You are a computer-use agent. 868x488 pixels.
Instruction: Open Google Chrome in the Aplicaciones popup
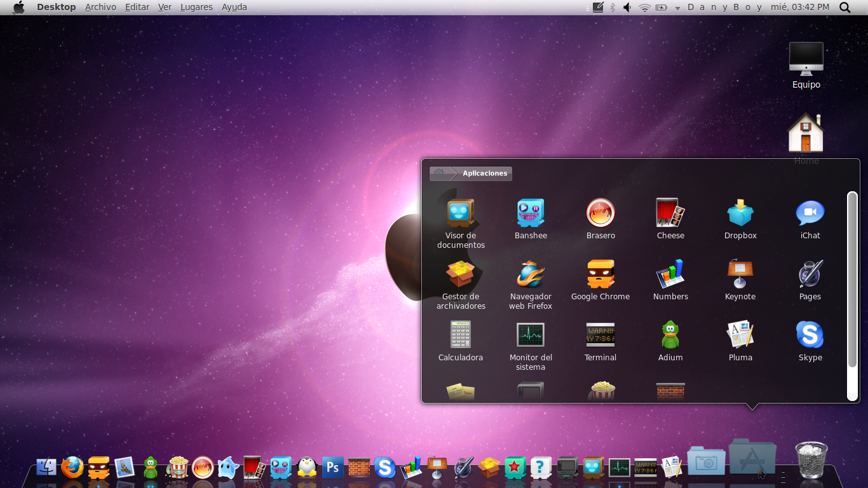point(600,280)
